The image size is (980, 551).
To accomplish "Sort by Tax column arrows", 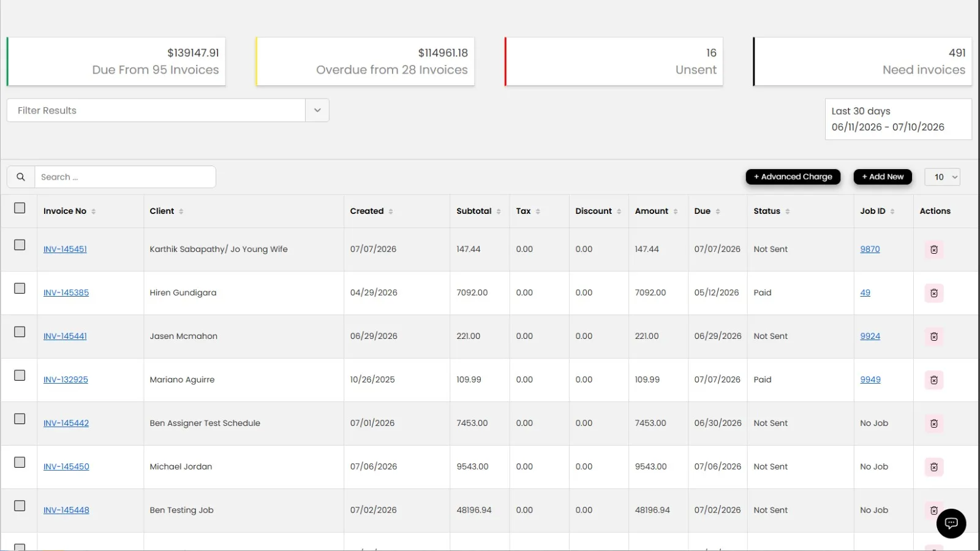I will [538, 211].
